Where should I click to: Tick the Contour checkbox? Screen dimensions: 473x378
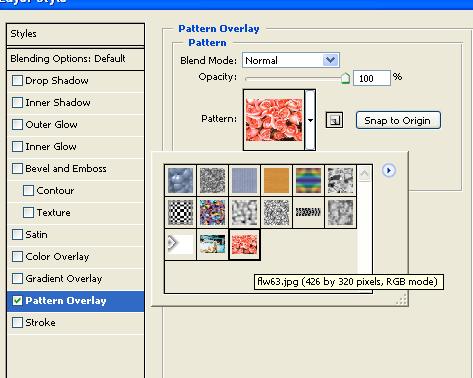point(28,191)
